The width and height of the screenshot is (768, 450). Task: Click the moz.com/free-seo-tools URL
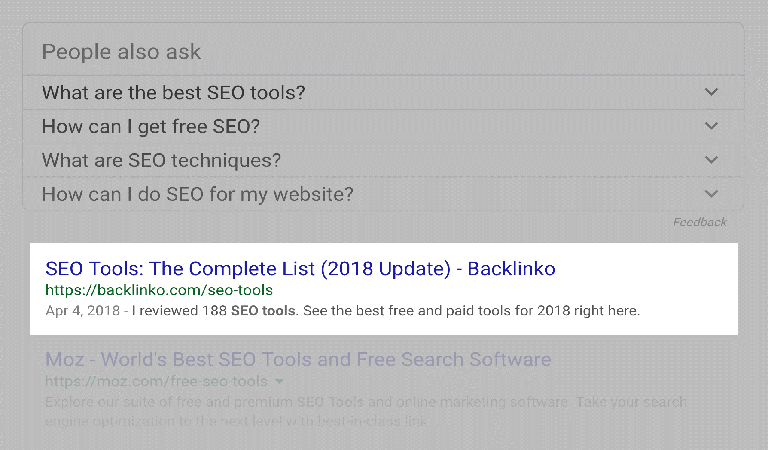(x=156, y=381)
